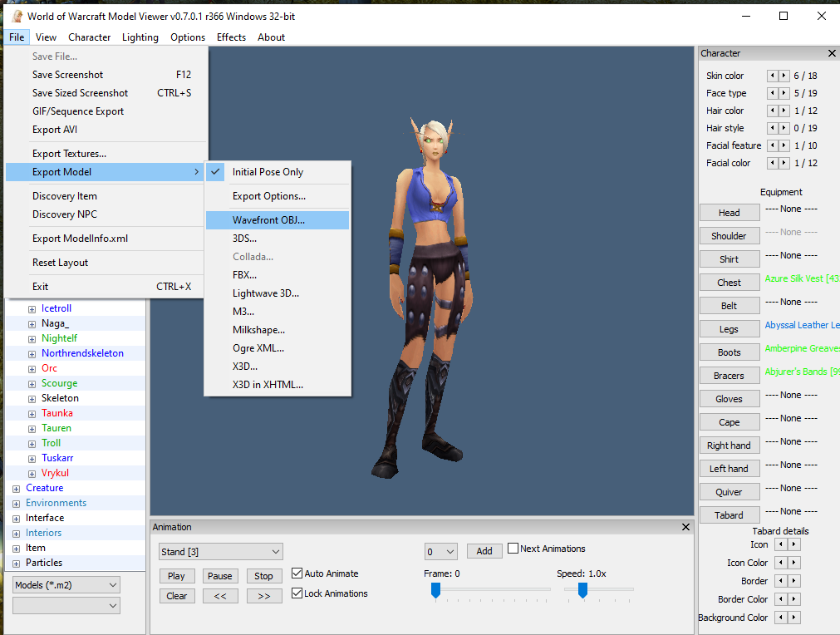840x635 pixels.
Task: Open the Lighting menu
Action: (140, 37)
